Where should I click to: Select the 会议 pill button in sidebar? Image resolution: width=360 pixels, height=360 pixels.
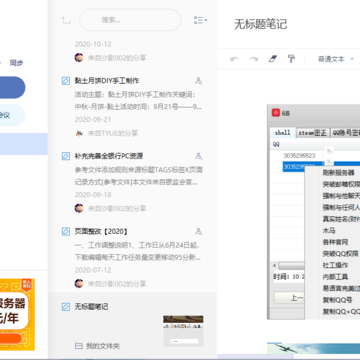[x=12, y=115]
